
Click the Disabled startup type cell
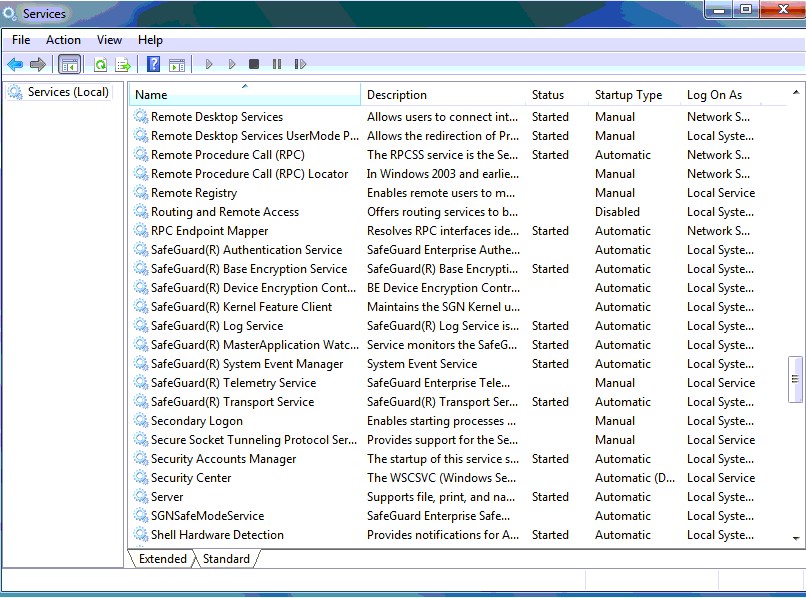click(617, 212)
